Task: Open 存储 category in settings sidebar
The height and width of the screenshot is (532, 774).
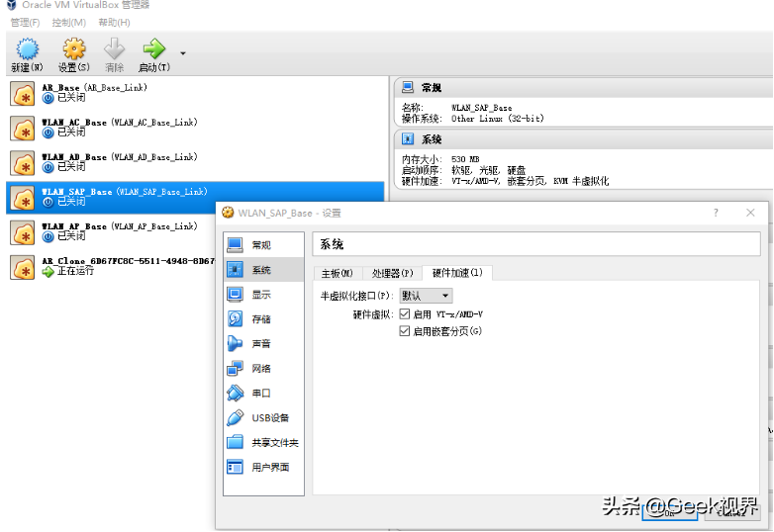Action: (x=263, y=319)
